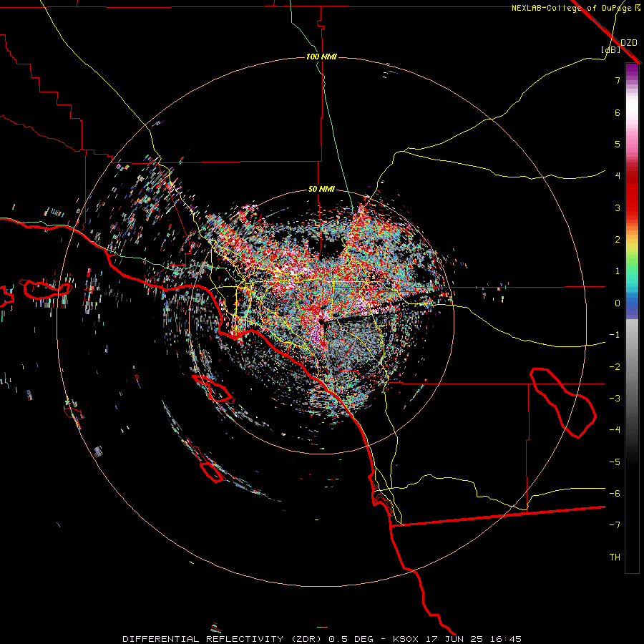Select the 7 value on color scale
Image resolution: width=644 pixels, height=644 pixels.
point(618,80)
